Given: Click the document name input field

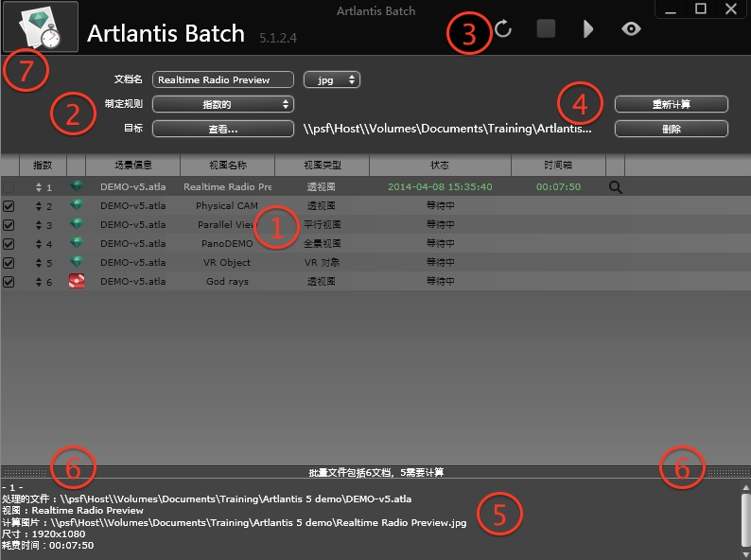Looking at the screenshot, I should coord(222,79).
